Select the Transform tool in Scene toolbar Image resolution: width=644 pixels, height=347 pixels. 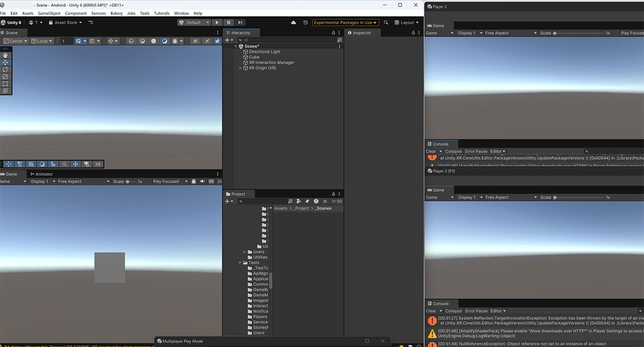tap(6, 91)
